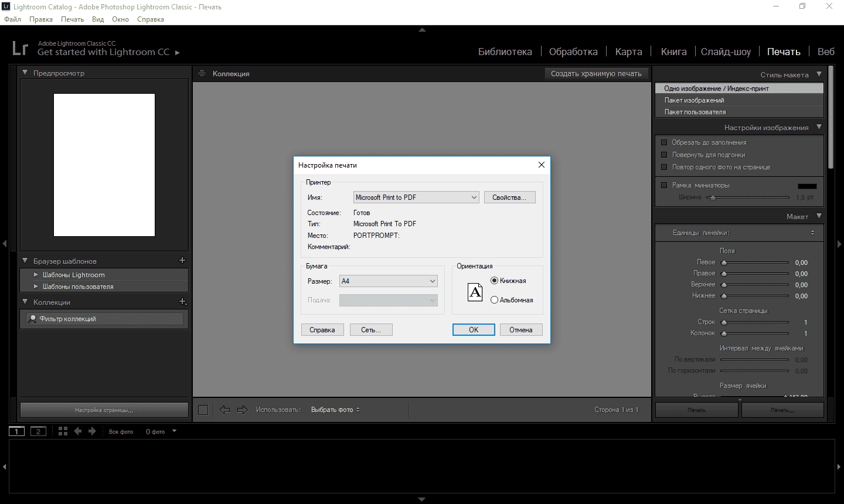Click Создать хранимую печать button
The width and height of the screenshot is (844, 504).
[x=596, y=73]
